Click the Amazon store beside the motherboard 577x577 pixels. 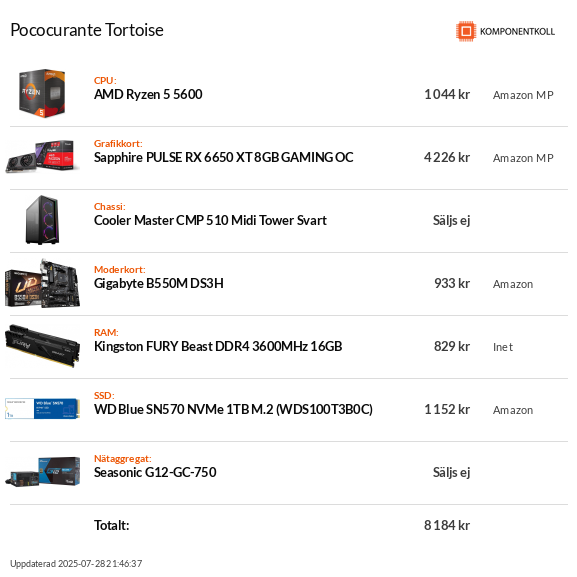pos(513,284)
